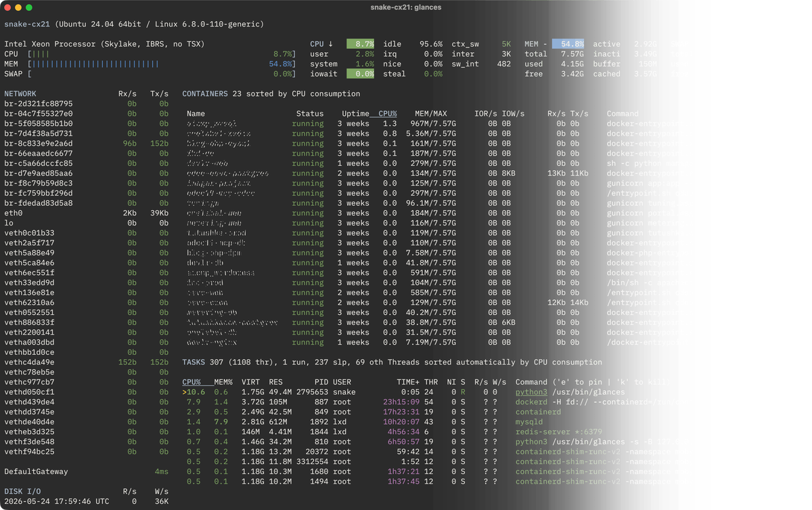Click the CPU usage bar gauge
Screen dimensions: 812x510
click(x=160, y=54)
